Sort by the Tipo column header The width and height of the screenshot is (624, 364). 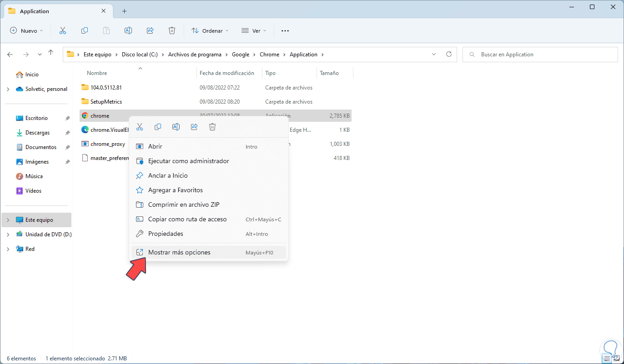tap(270, 73)
